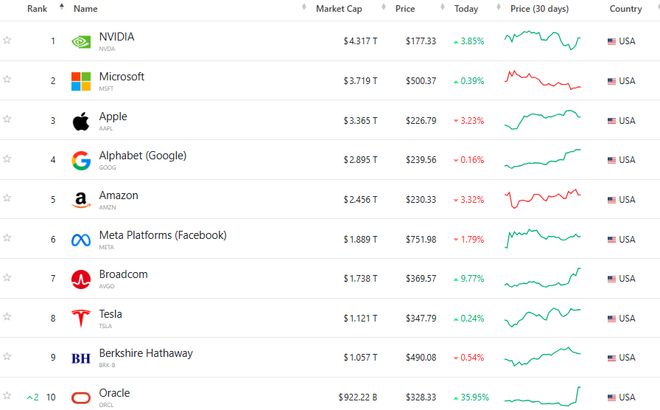Viewport: 660px width, 410px height.
Task: Sort table by Rank column
Action: coord(37,8)
